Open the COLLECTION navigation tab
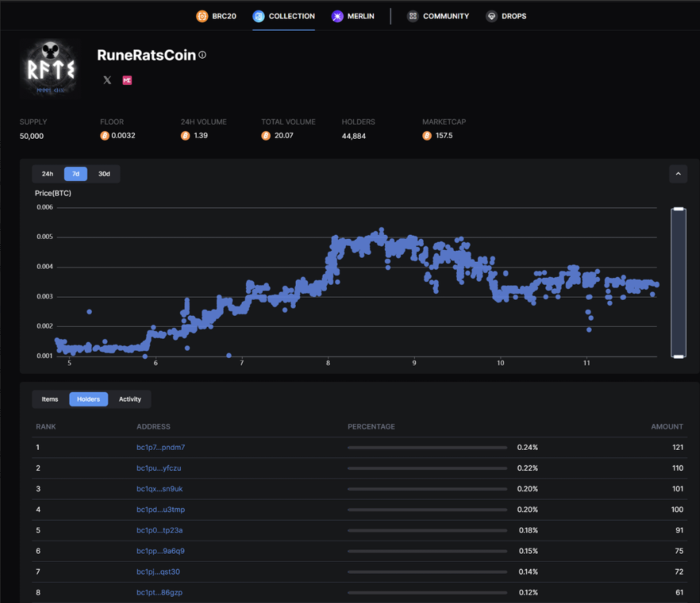The image size is (700, 603). point(284,16)
